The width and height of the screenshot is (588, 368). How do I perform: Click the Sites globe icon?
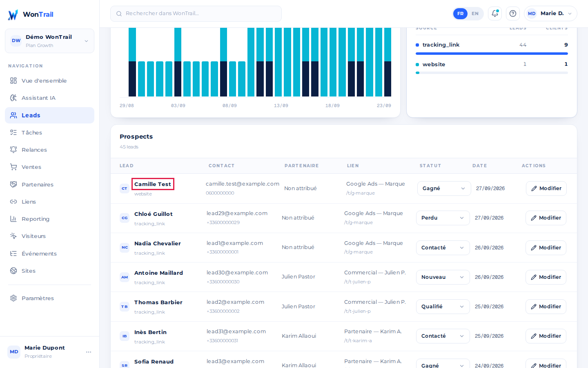(x=13, y=271)
